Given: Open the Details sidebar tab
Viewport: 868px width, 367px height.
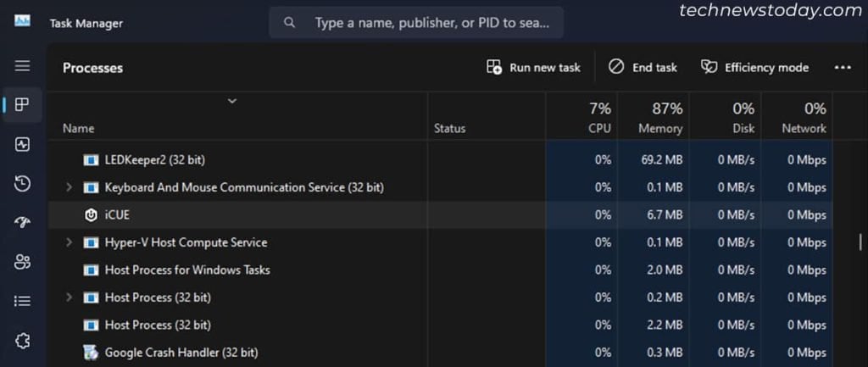Looking at the screenshot, I should [22, 301].
